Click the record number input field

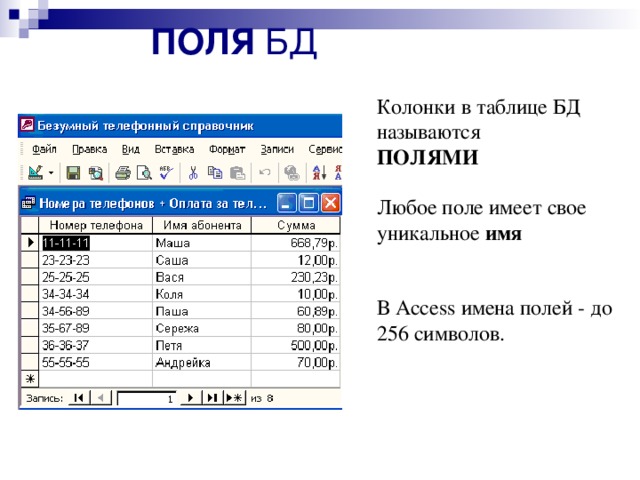[x=147, y=398]
